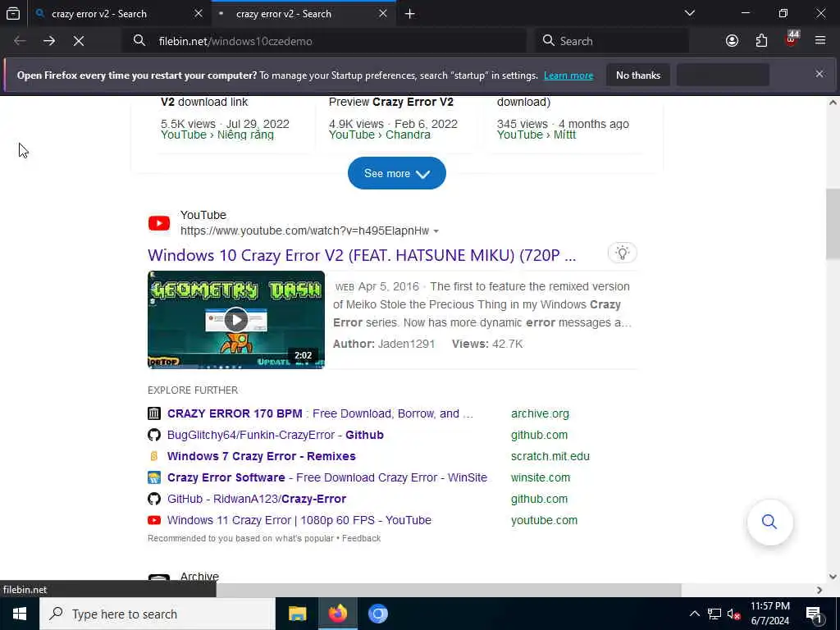Close the second, active 'crazy error v2' tab
840x630 pixels.
(x=383, y=13)
